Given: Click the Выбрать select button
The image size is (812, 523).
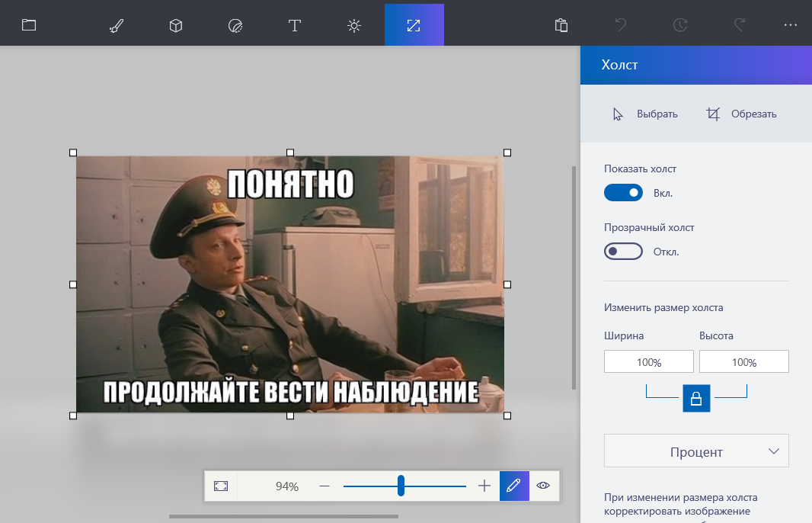Looking at the screenshot, I should 644,114.
